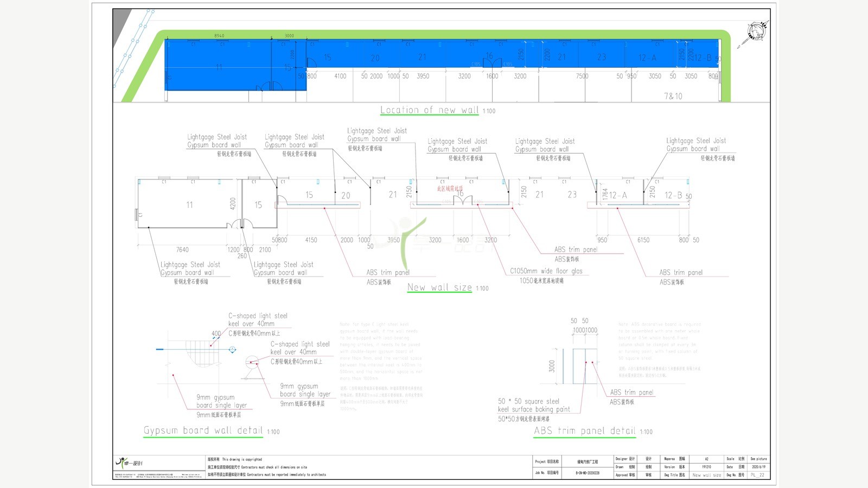Click the company logo in title block
Screen dimensions: 868x488
pos(129,463)
